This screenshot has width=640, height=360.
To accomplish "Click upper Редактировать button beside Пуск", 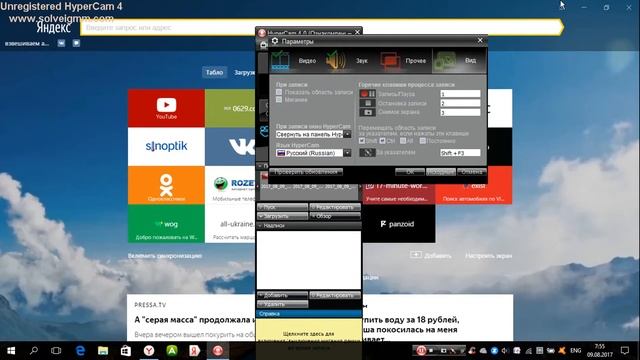I will tap(335, 207).
